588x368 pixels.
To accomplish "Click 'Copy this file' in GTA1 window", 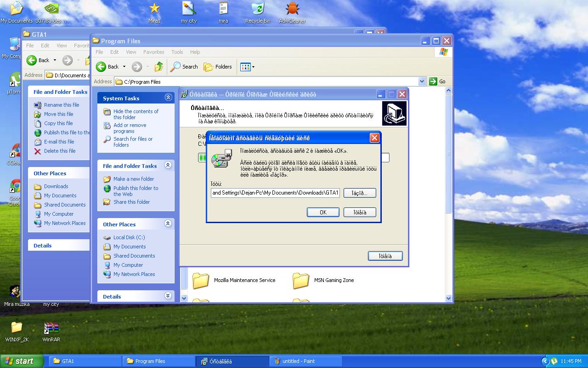I will click(x=58, y=123).
